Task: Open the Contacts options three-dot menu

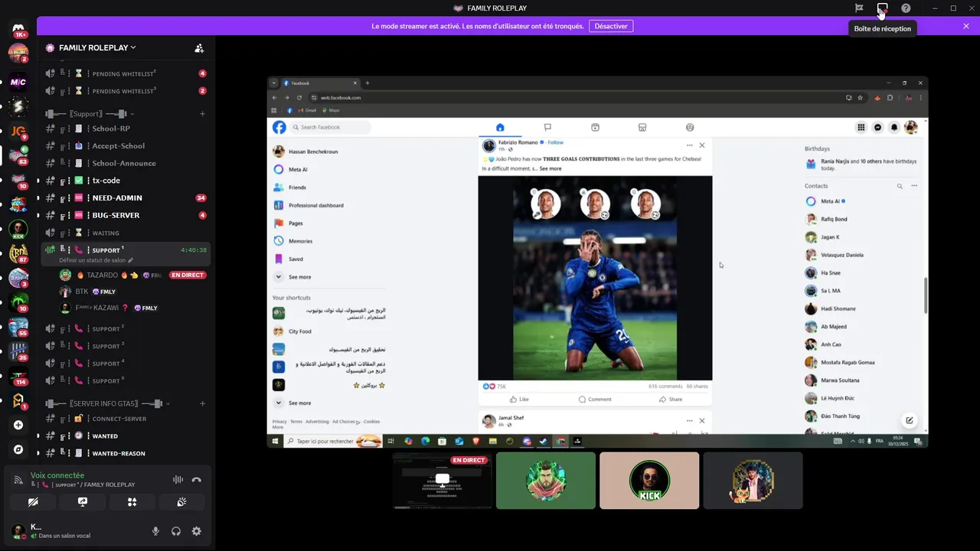Action: coord(914,186)
